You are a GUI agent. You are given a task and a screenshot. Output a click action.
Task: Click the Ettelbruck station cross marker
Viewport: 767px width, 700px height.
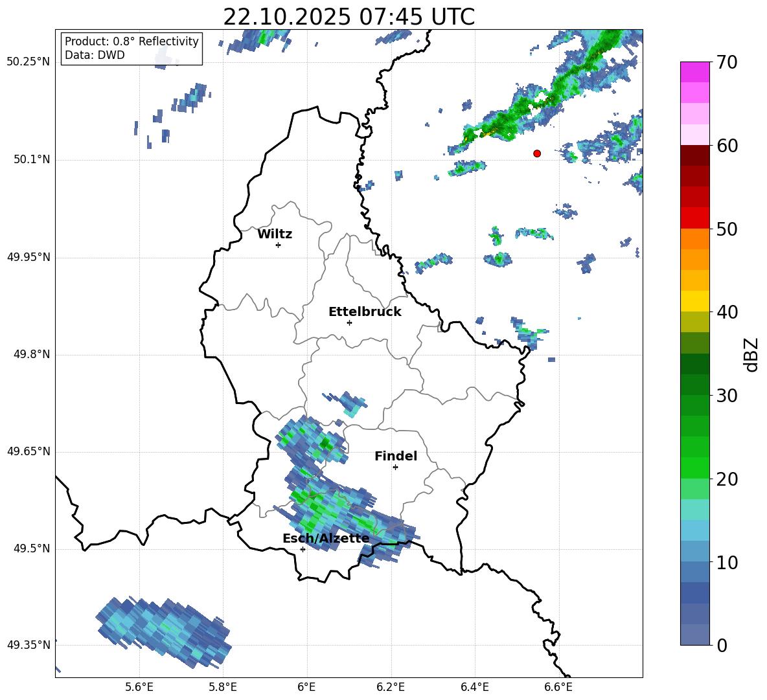tap(349, 322)
